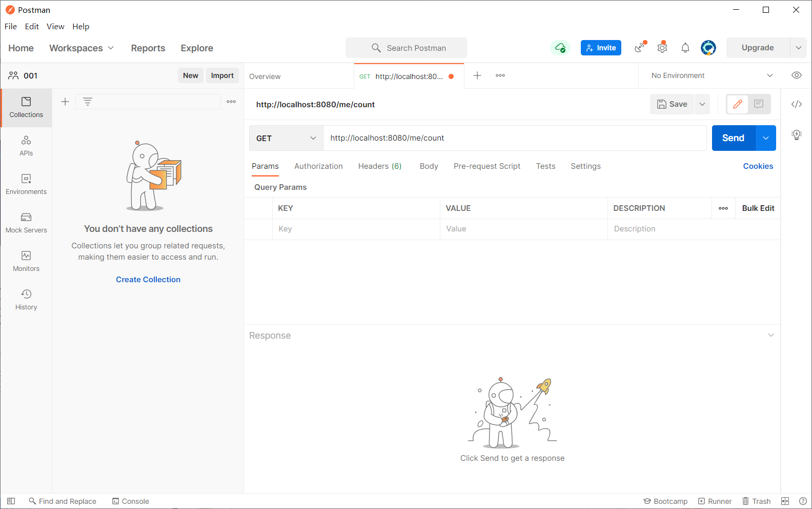Open the code snippet icon
812x509 pixels.
[797, 104]
